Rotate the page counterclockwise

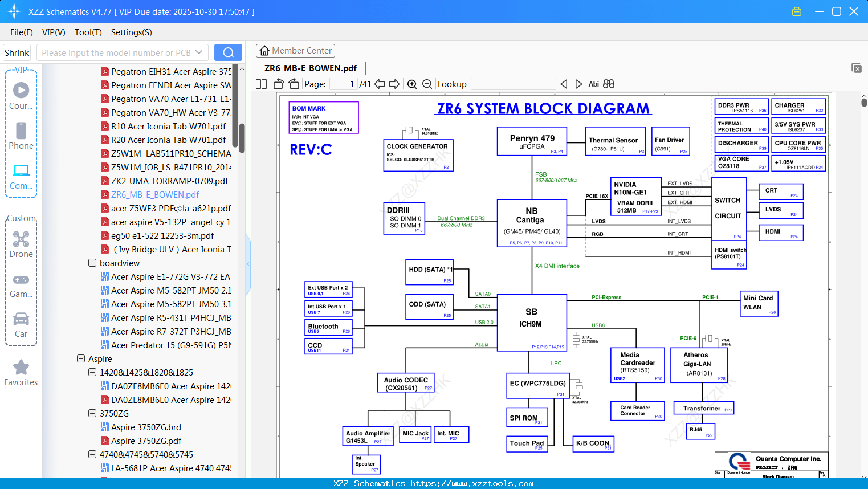279,84
